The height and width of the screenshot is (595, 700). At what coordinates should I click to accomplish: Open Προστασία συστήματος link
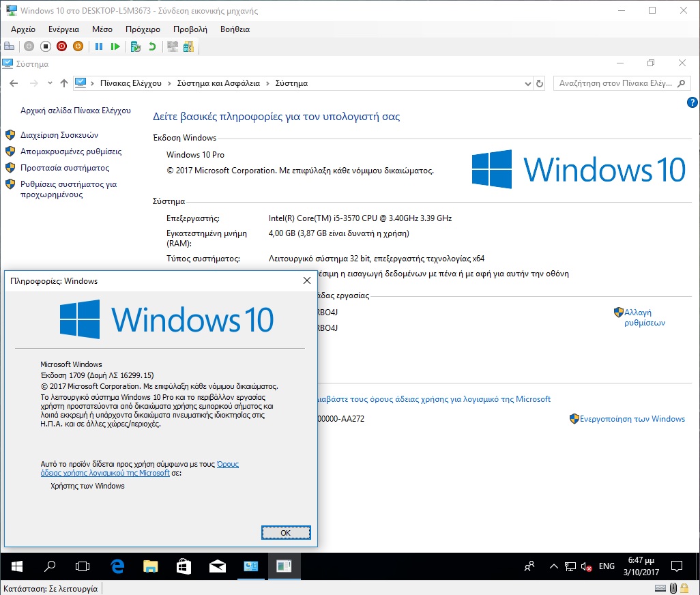(x=65, y=168)
